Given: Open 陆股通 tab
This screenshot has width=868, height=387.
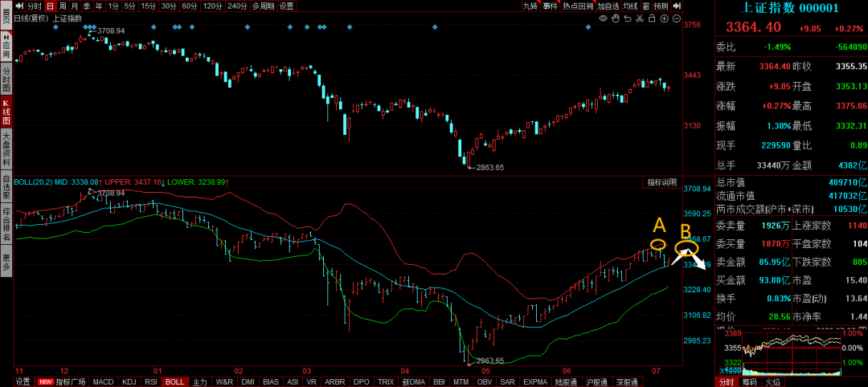Looking at the screenshot, I should click(x=566, y=382).
